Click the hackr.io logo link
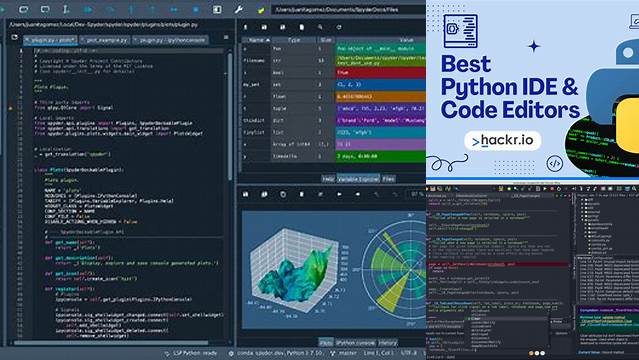639x360 pixels. click(x=503, y=141)
